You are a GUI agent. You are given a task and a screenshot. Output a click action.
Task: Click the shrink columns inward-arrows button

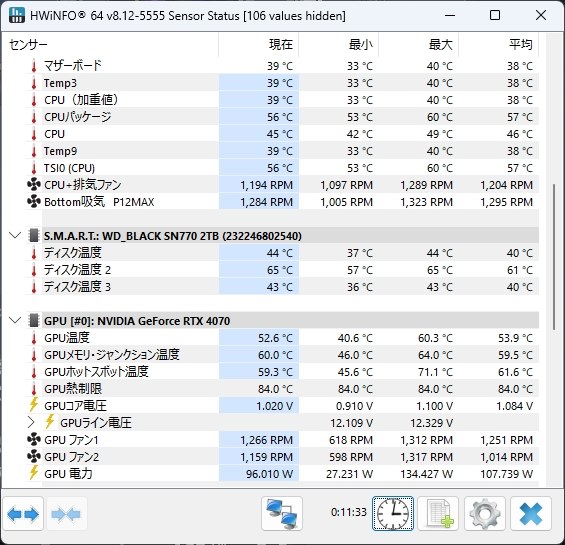[66, 514]
